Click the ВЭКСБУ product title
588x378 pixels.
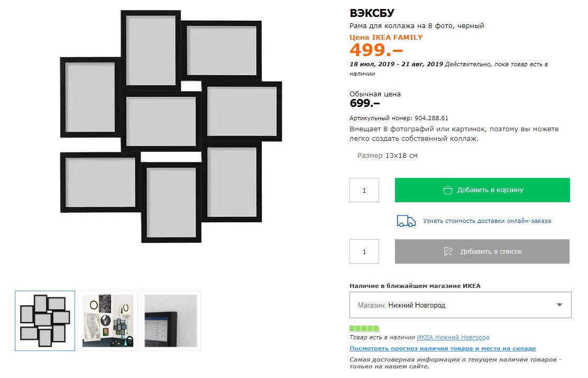372,13
